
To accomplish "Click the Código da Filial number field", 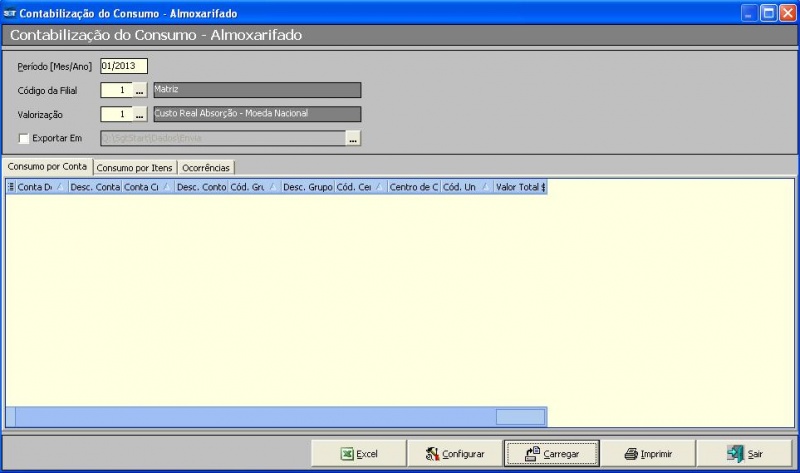I will point(116,90).
